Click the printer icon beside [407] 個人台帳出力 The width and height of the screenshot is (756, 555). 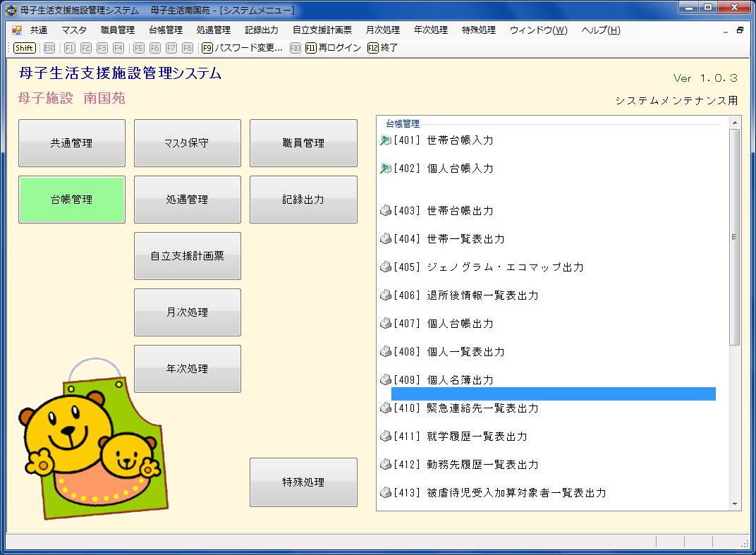tap(385, 324)
